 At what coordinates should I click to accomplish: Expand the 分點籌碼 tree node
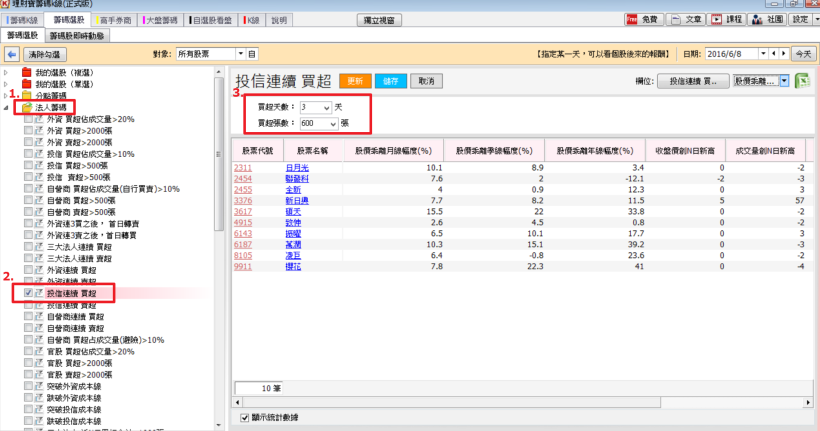click(x=6, y=95)
